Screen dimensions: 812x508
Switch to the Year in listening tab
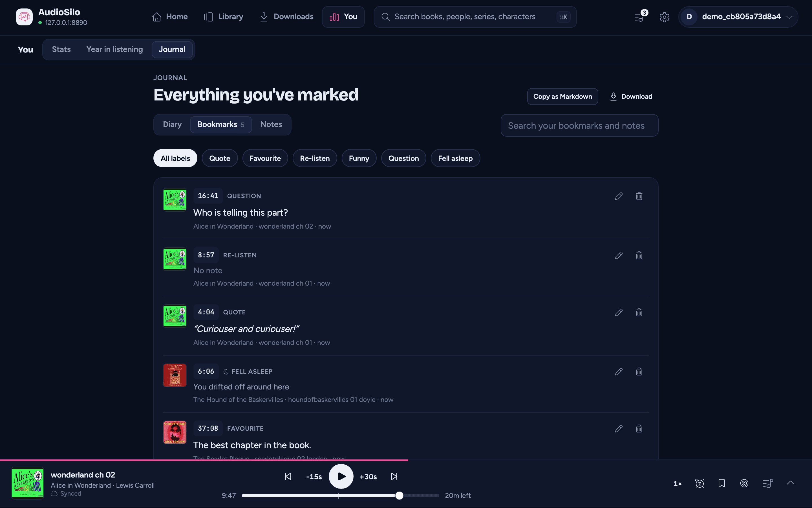click(x=114, y=49)
